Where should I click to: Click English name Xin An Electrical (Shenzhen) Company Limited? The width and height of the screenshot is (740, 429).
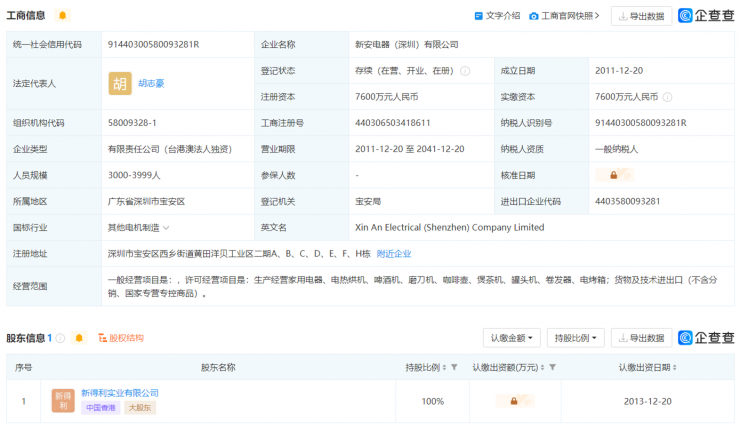pos(450,227)
